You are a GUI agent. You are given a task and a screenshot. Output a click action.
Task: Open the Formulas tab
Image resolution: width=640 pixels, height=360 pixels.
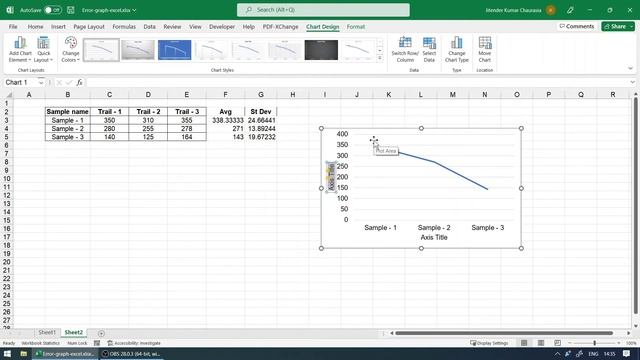click(124, 27)
